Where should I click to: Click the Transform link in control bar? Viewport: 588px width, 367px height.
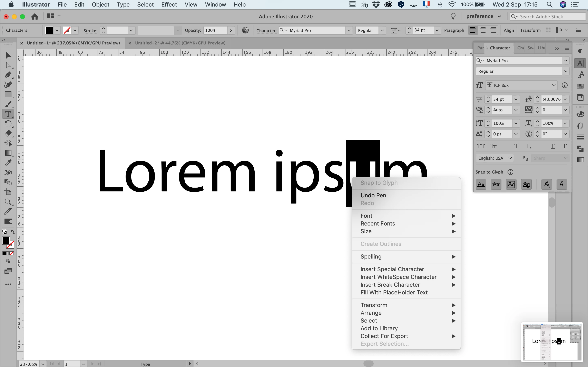pyautogui.click(x=530, y=30)
